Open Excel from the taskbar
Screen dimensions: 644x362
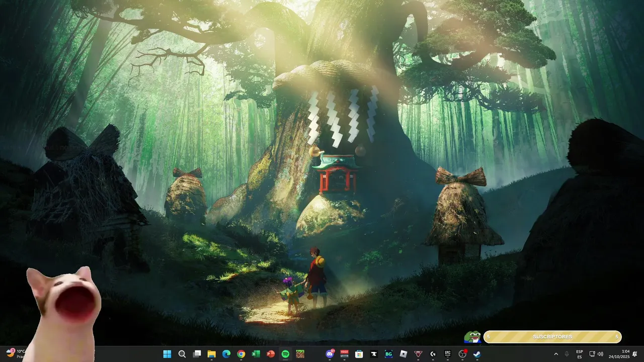256,354
